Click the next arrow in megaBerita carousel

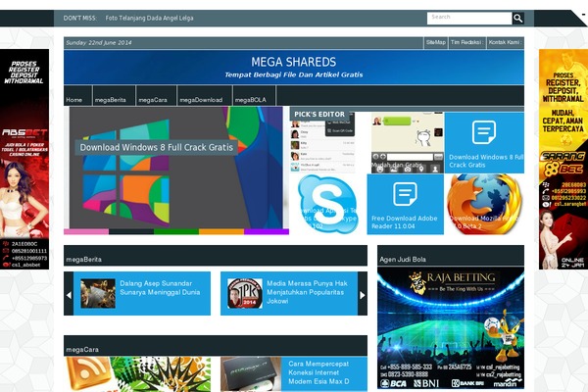(363, 295)
